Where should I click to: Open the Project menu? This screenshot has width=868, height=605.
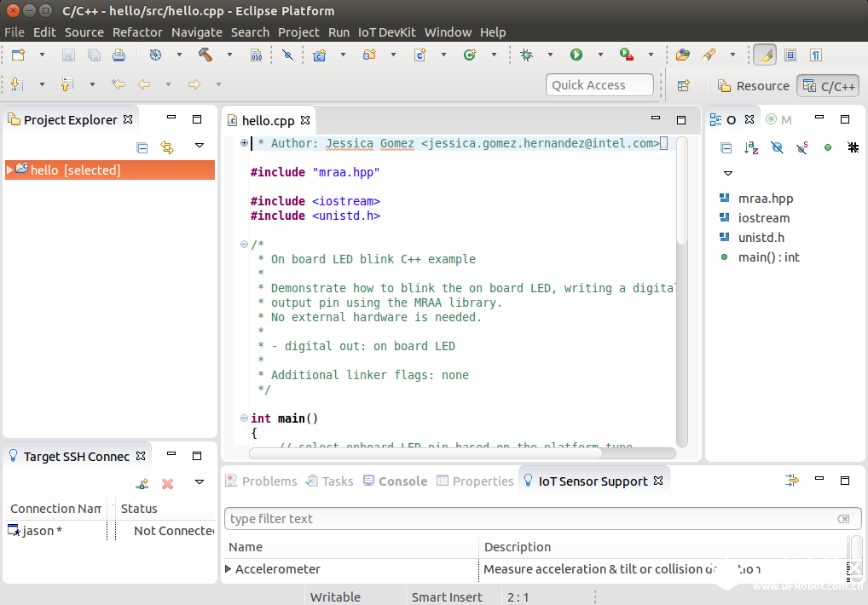298,32
